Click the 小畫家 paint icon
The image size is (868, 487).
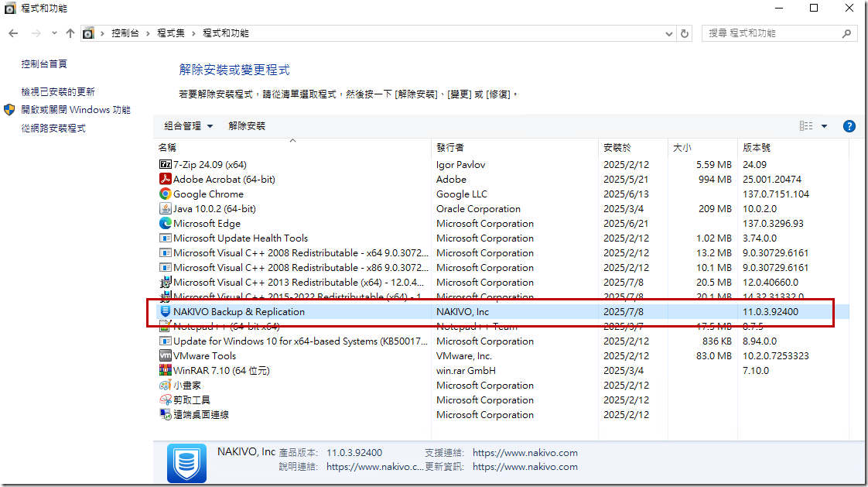pos(165,385)
